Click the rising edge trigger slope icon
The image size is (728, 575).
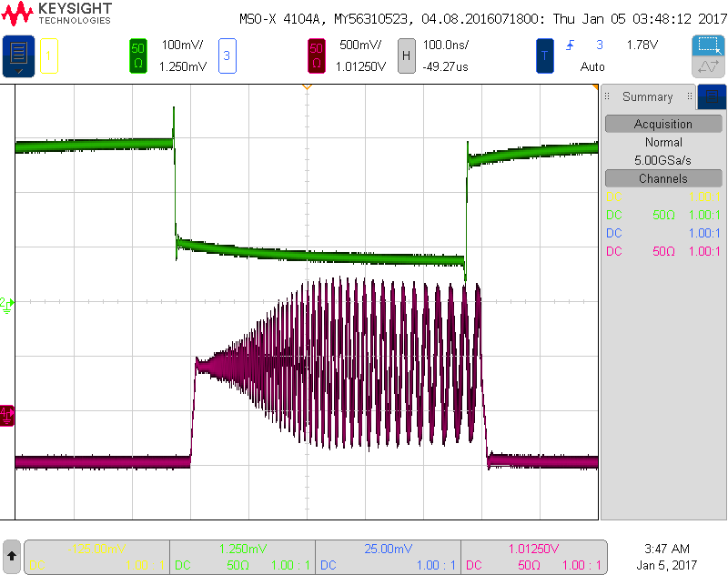570,45
